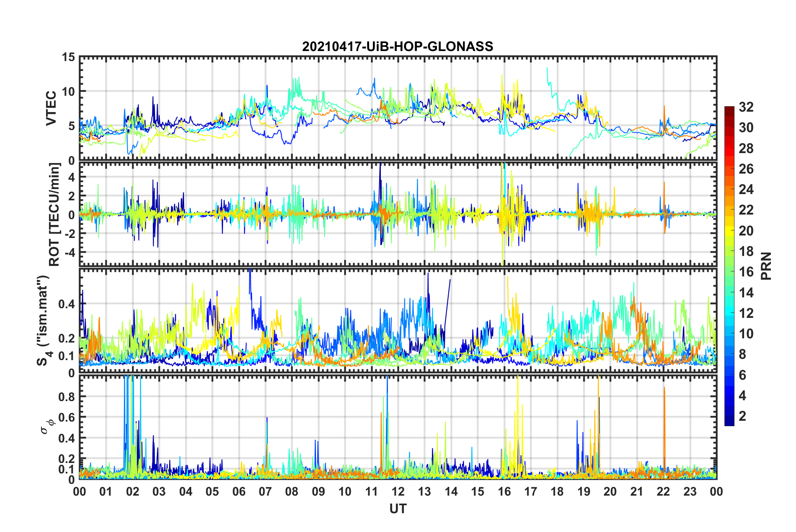Click the UT axis tick label "08"
Viewport: 796px width, 532px height.
coord(292,491)
